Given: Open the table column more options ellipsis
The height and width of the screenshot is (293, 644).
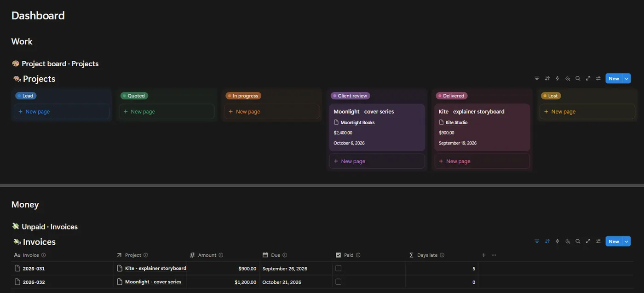Looking at the screenshot, I should (494, 255).
